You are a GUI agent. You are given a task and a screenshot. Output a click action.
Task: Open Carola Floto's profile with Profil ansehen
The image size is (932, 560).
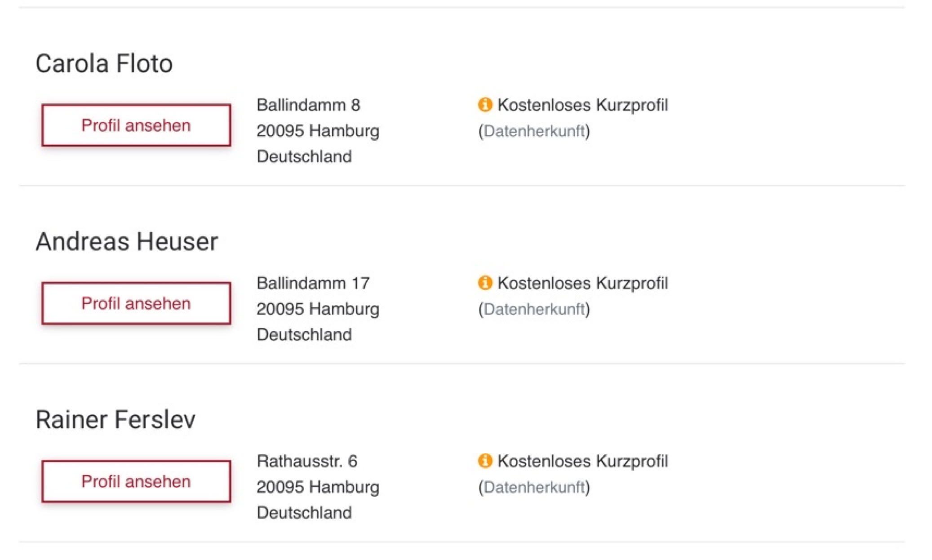pos(136,125)
